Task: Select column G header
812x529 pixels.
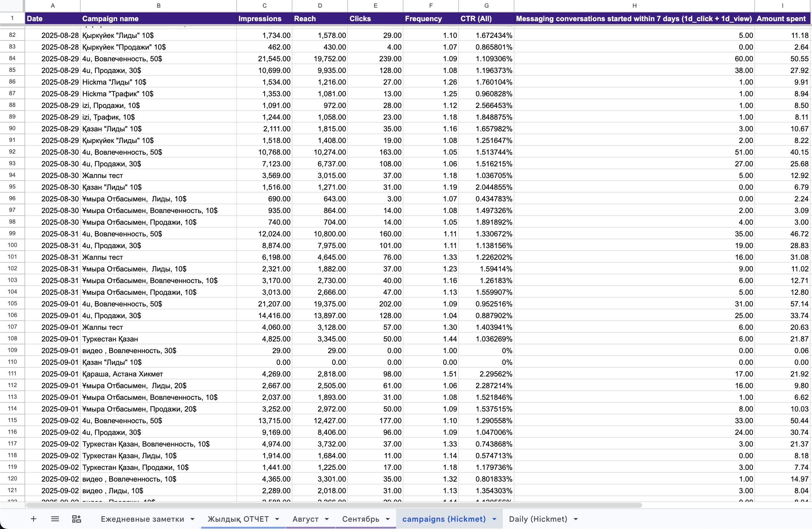Action: 486,5
